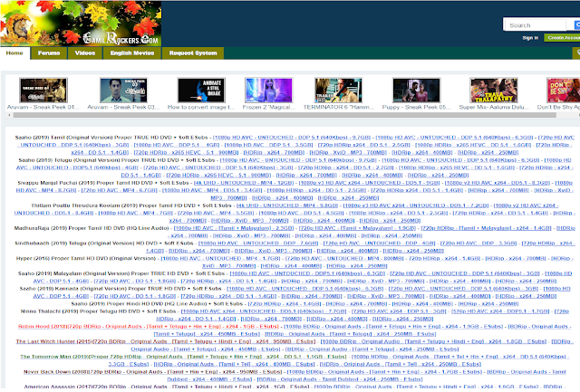
Task: Open Hyper 1080p UNTOUCHED MP4 1.7GB link
Action: 220,259
